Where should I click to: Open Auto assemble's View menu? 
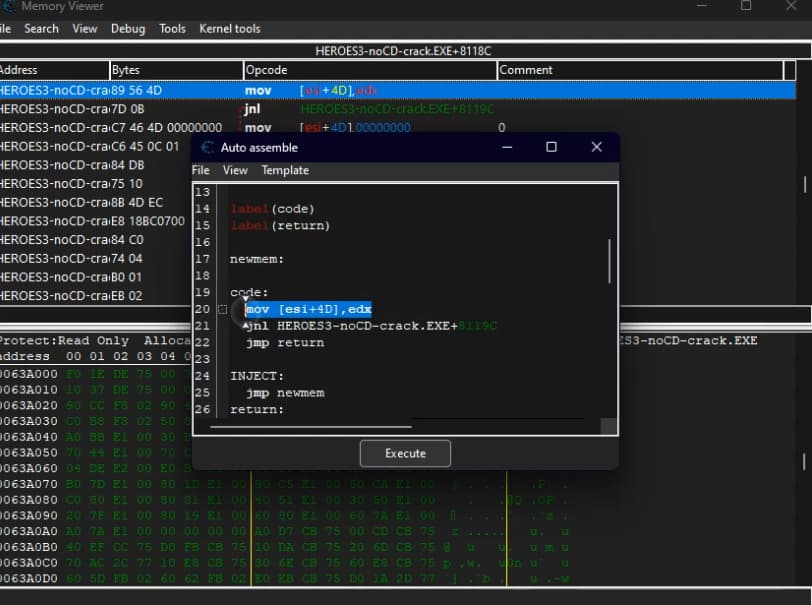click(234, 170)
